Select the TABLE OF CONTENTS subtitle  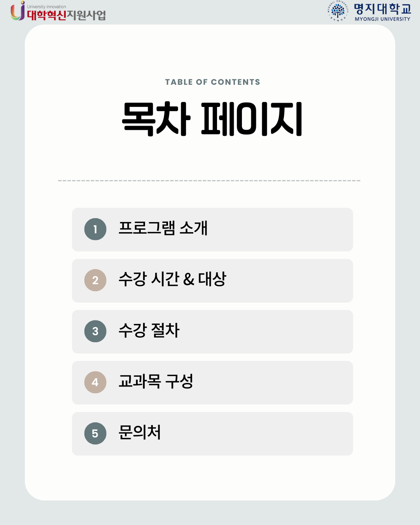212,82
